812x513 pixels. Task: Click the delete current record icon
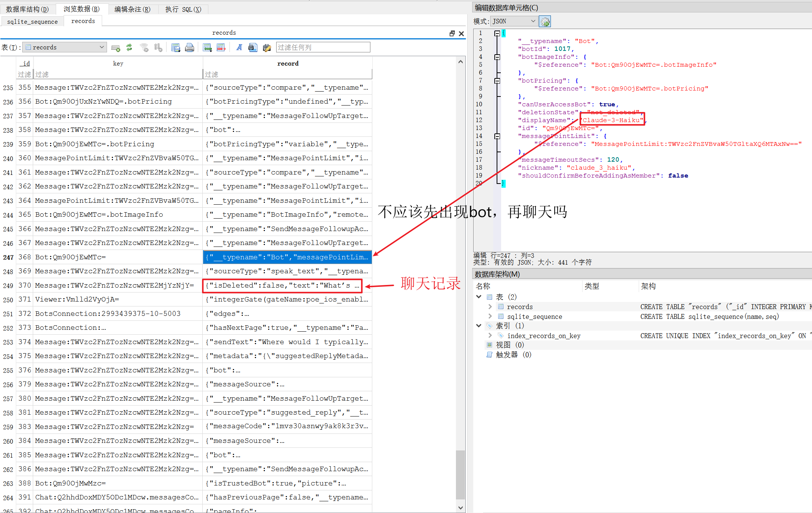[x=221, y=47]
